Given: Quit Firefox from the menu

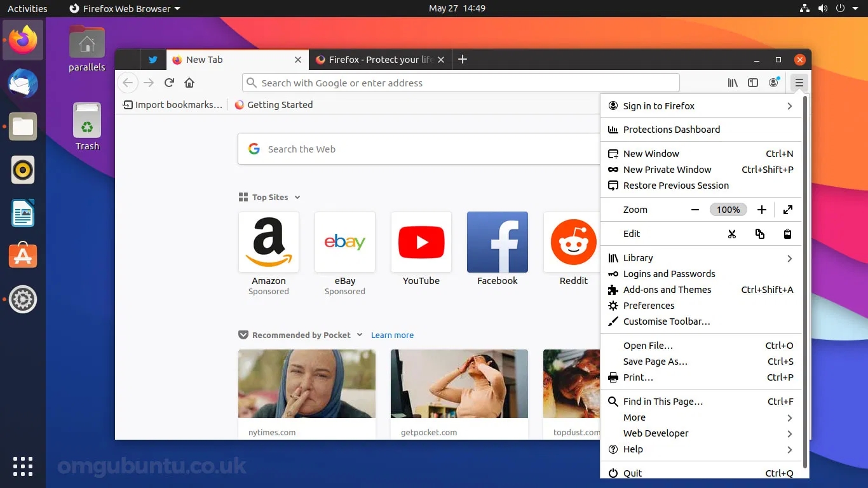Looking at the screenshot, I should (701, 473).
